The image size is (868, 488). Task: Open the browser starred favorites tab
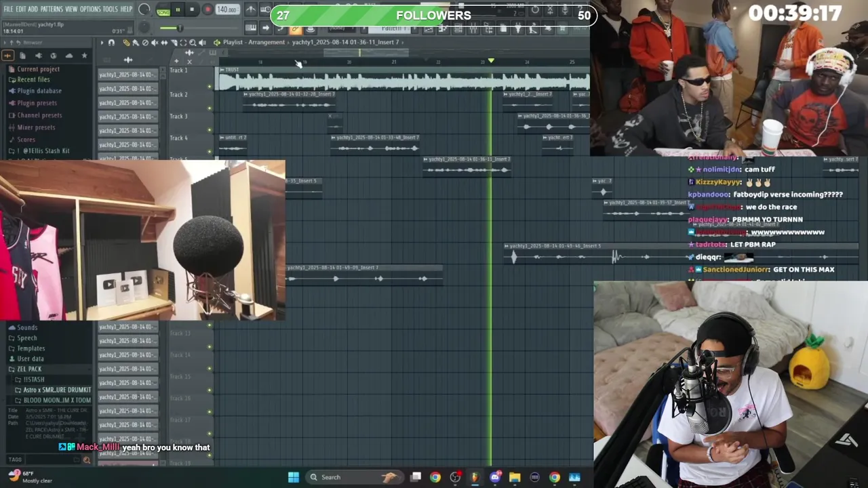pyautogui.click(x=84, y=56)
